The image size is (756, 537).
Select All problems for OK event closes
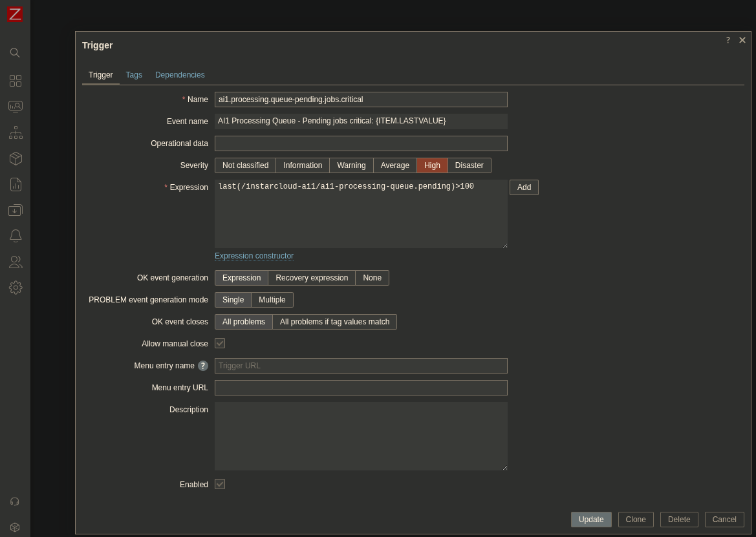(243, 322)
